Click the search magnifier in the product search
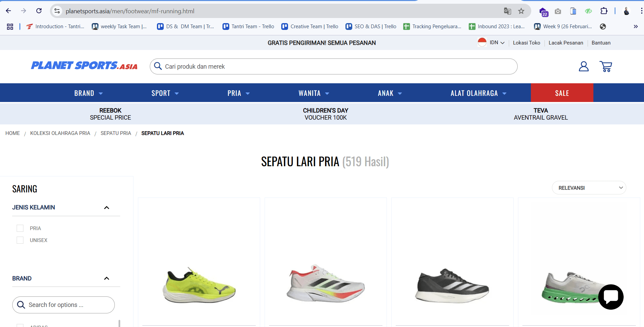Viewport: 644px width, 327px height. 158,66
